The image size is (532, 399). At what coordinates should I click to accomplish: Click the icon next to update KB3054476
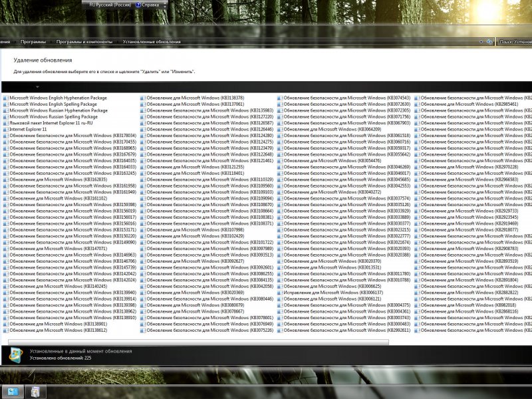pos(280,161)
